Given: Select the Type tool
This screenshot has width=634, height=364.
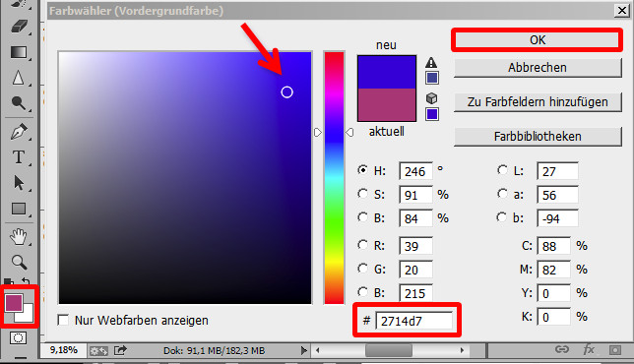Looking at the screenshot, I should (x=18, y=157).
